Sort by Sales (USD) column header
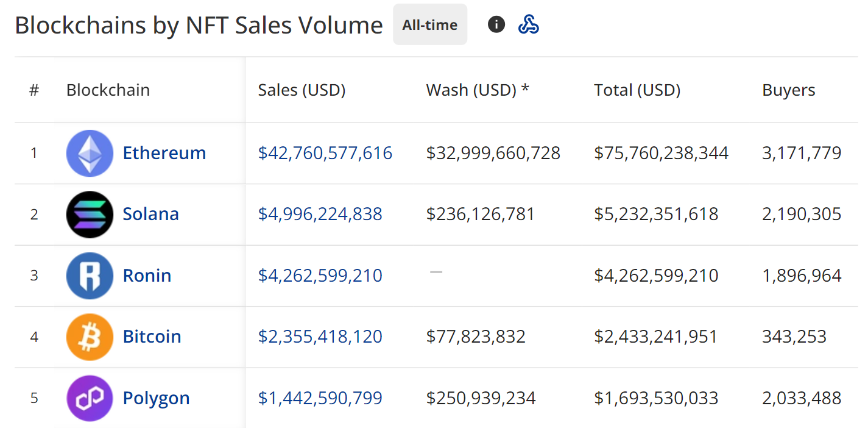 302,90
